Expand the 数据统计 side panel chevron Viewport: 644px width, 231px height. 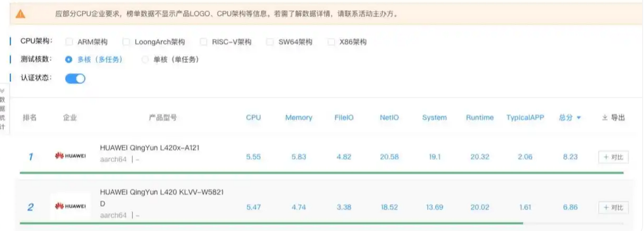click(2, 90)
